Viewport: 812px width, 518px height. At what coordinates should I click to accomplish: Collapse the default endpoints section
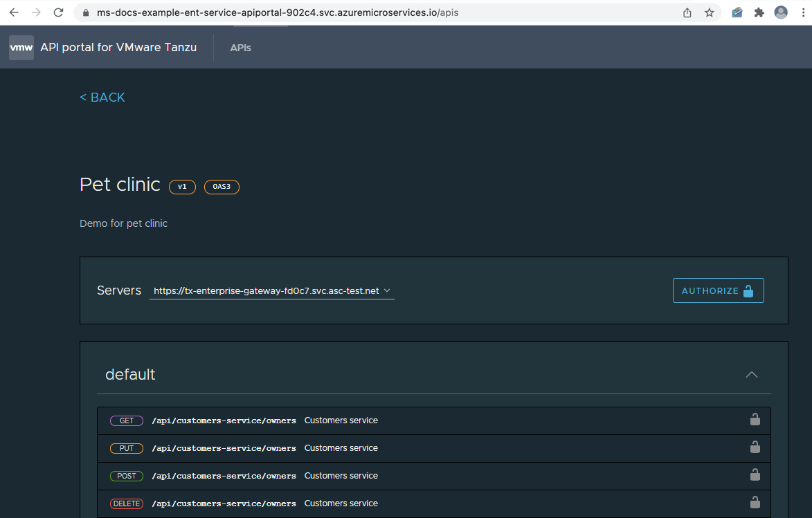pos(751,374)
